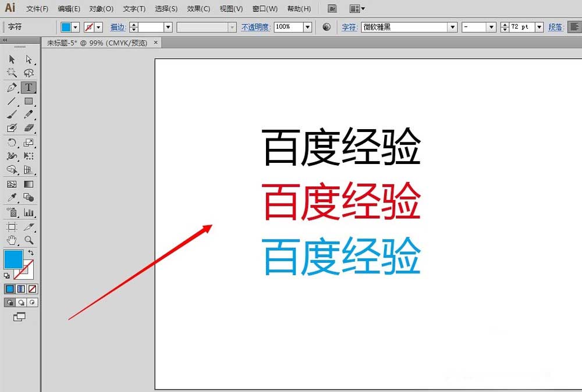Select the Lasso tool

pyautogui.click(x=29, y=73)
